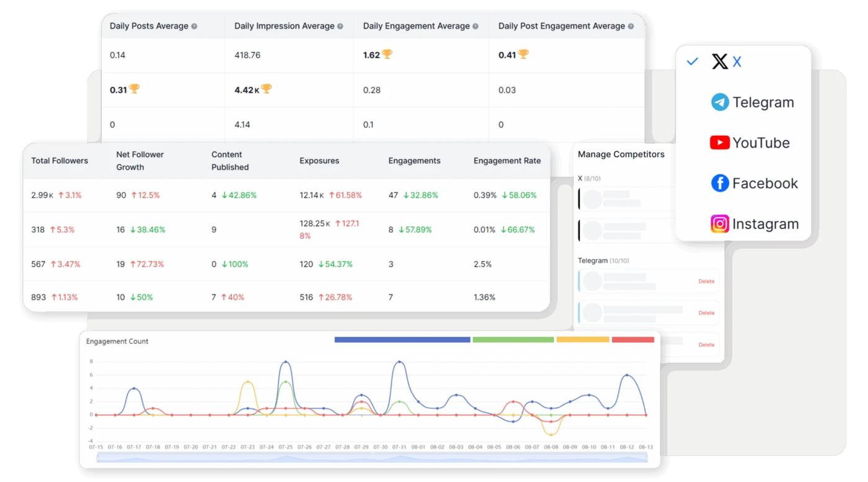Select second X competitor placeholder card

point(626,230)
